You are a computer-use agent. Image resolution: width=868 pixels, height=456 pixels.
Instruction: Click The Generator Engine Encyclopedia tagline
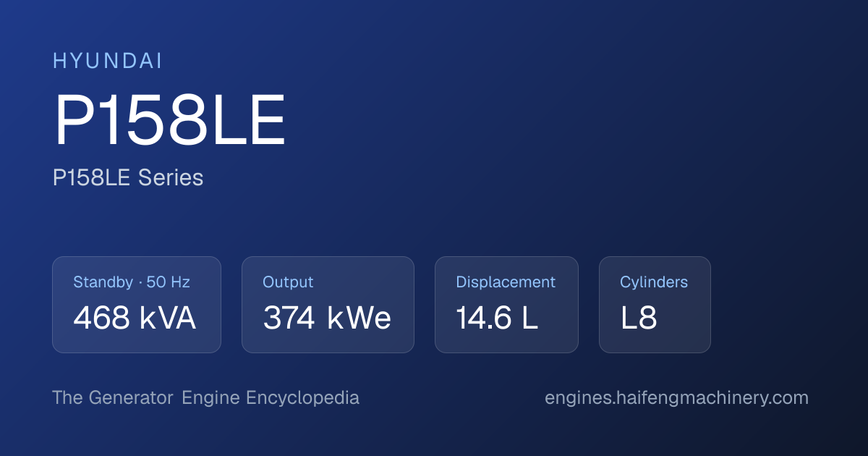[x=205, y=398]
